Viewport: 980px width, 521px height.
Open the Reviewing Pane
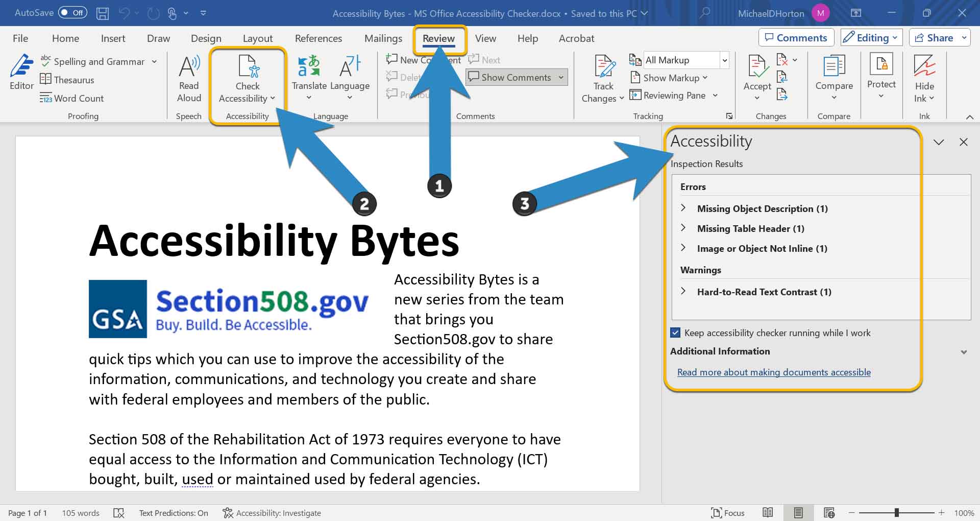coord(674,96)
